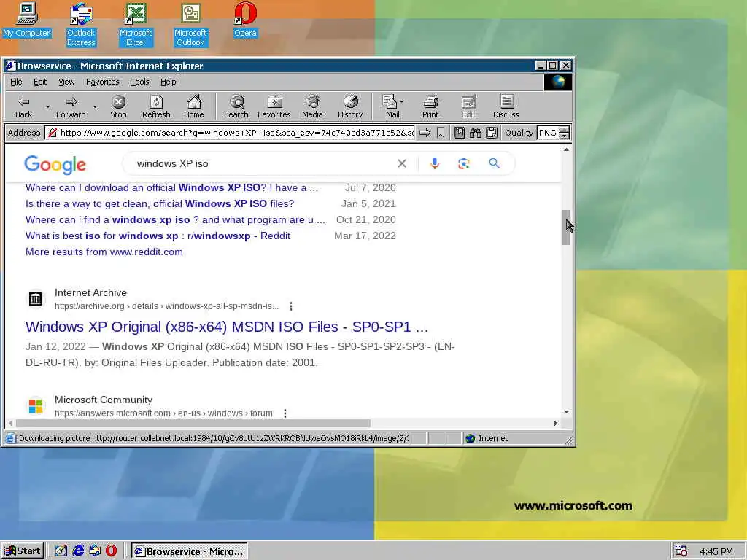This screenshot has width=747, height=560.
Task: Select the Opera desktop shortcut
Action: pos(245,20)
